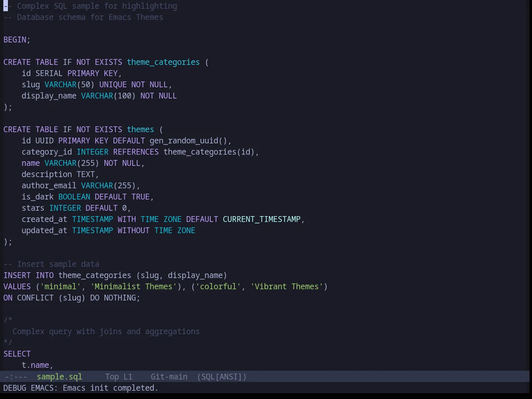
Task: Click 'id SERIAL PRIMARY KEY' line
Action: 71,73
